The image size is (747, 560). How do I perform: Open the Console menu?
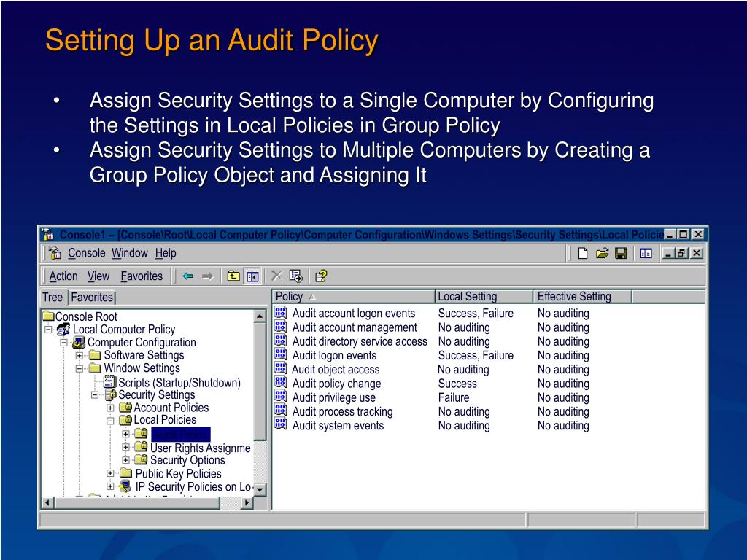[x=87, y=253]
